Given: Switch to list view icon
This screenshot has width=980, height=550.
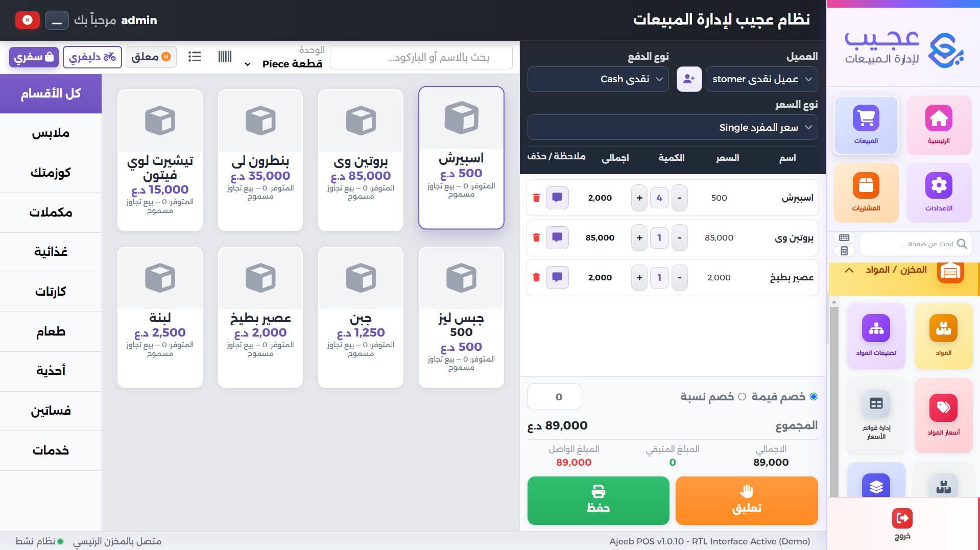Looking at the screenshot, I should [195, 57].
